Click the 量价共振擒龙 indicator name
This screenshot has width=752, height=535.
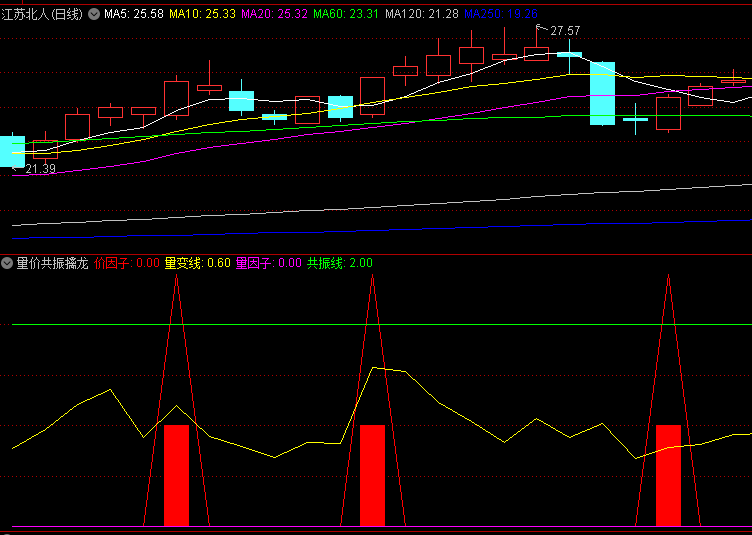tap(52, 263)
